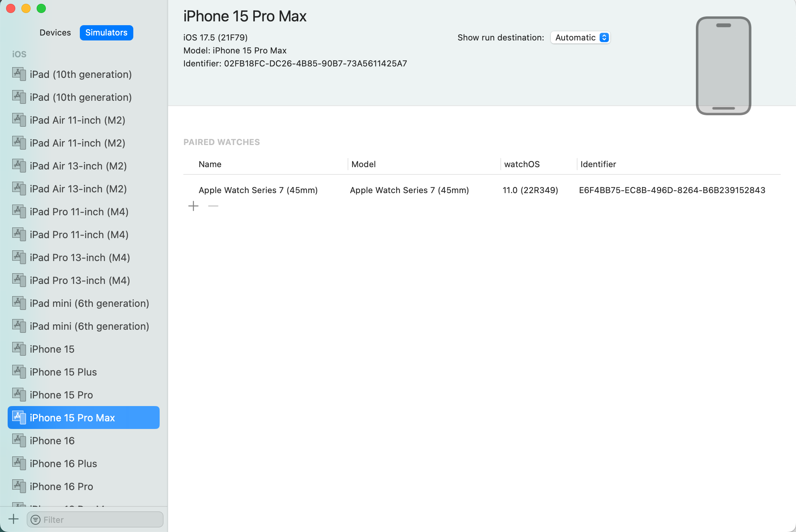This screenshot has width=796, height=532.
Task: Click the watchOS value 11.0 (22R349)
Action: click(x=530, y=190)
